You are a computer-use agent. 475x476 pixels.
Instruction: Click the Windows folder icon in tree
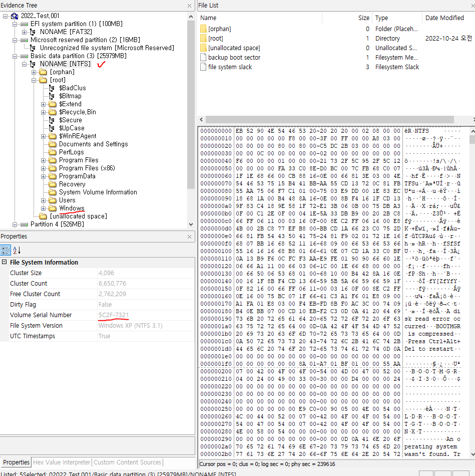[x=53, y=208]
